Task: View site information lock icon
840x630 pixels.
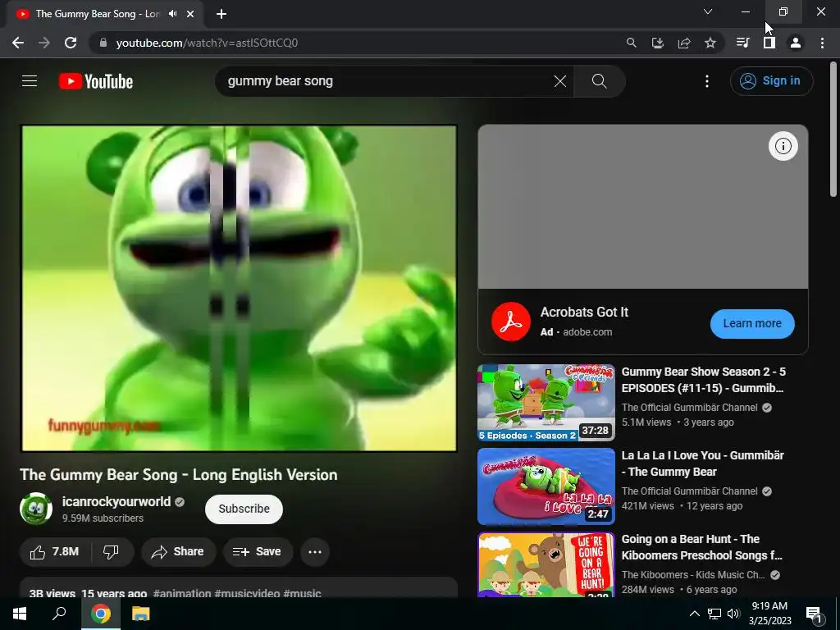Action: 103,43
